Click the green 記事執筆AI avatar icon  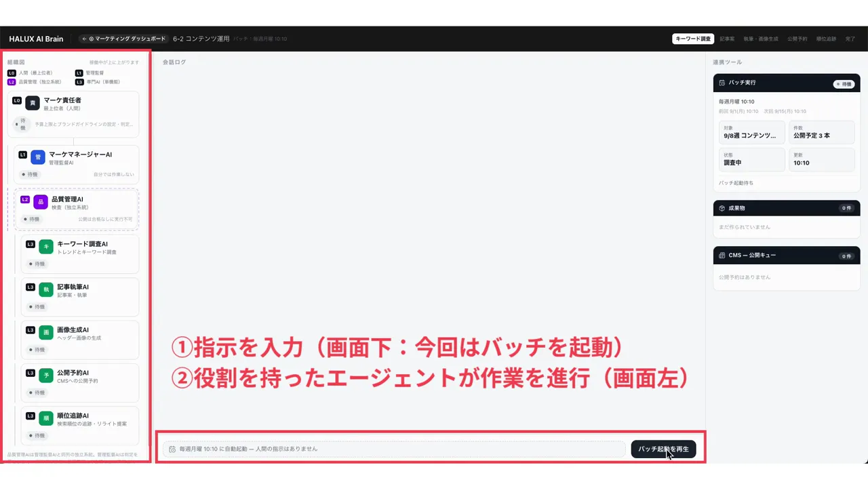(46, 289)
